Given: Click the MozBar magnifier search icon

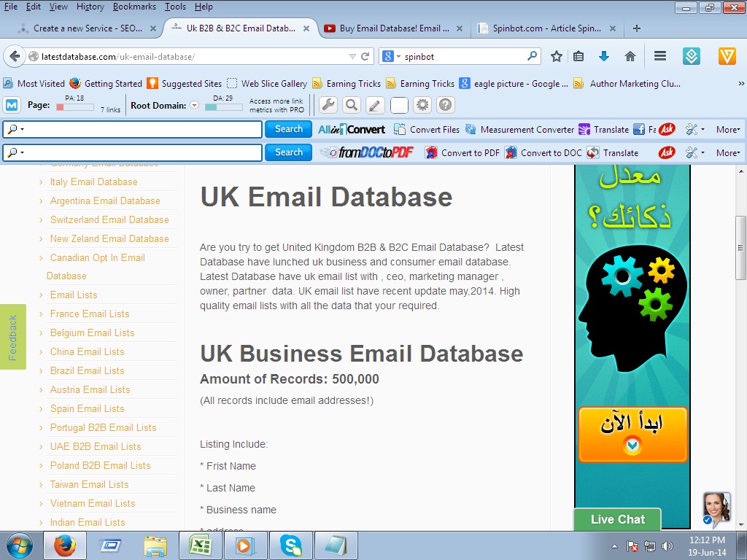Looking at the screenshot, I should coord(352,105).
